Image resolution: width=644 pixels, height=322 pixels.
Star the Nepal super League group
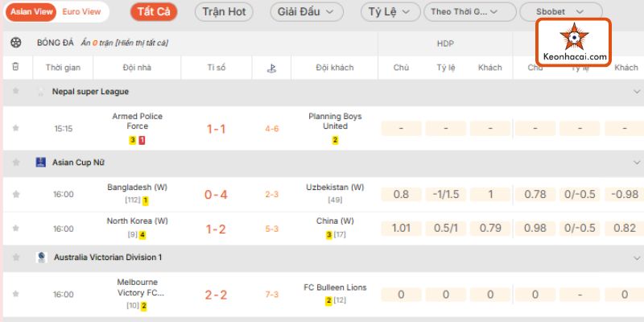(15, 92)
